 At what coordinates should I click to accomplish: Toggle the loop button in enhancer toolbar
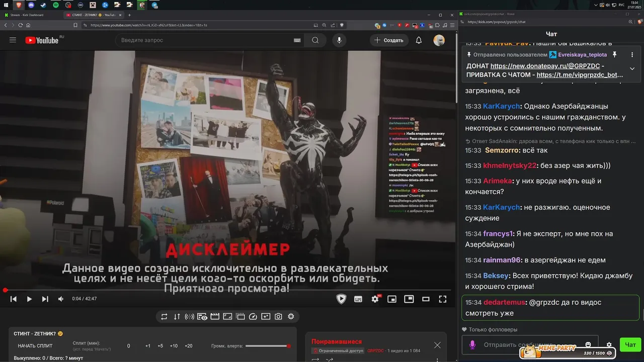click(x=164, y=316)
